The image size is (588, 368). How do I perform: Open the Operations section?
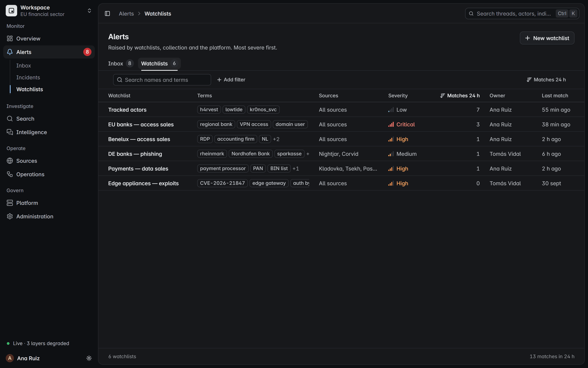click(49, 174)
